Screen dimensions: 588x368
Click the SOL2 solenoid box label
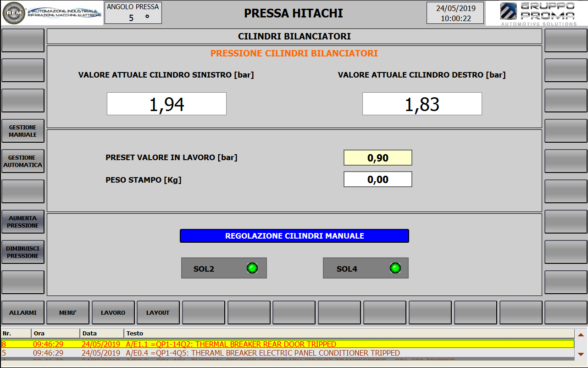click(204, 269)
